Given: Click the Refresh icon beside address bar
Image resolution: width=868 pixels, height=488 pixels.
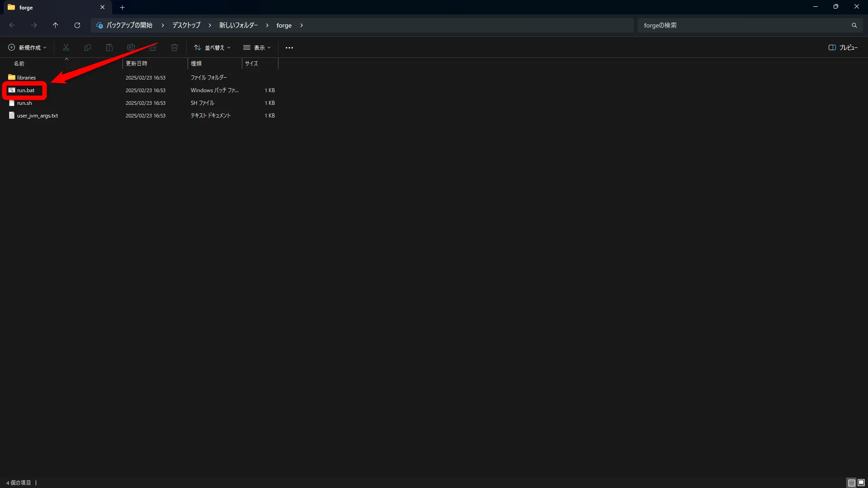Looking at the screenshot, I should click(x=77, y=25).
